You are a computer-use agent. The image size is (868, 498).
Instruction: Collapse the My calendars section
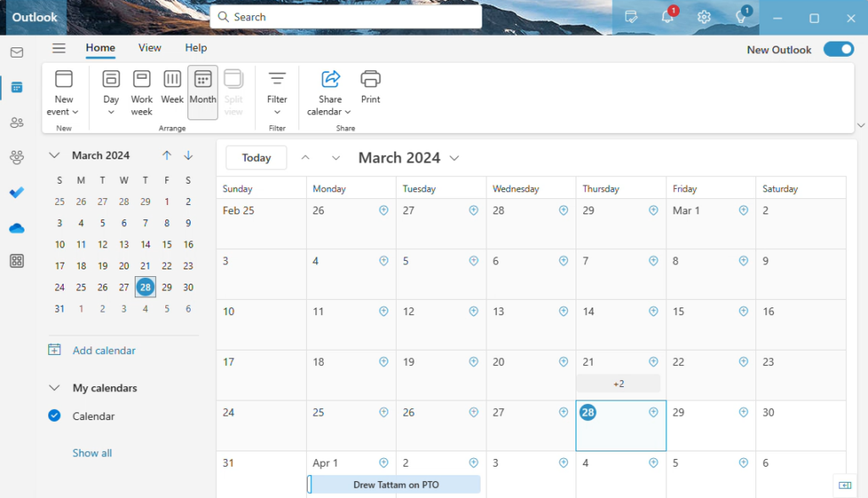54,388
